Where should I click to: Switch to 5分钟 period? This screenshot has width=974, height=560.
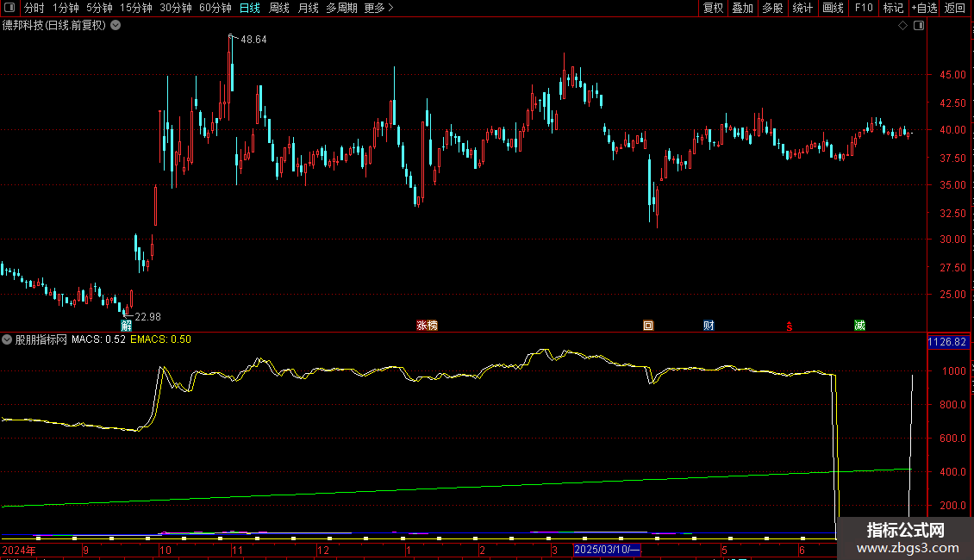click(99, 8)
